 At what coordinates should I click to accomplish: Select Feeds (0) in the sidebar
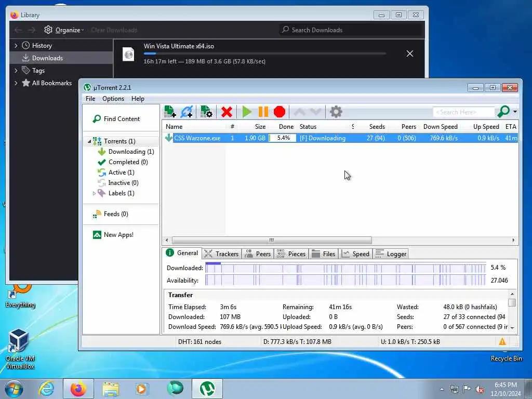(x=116, y=214)
